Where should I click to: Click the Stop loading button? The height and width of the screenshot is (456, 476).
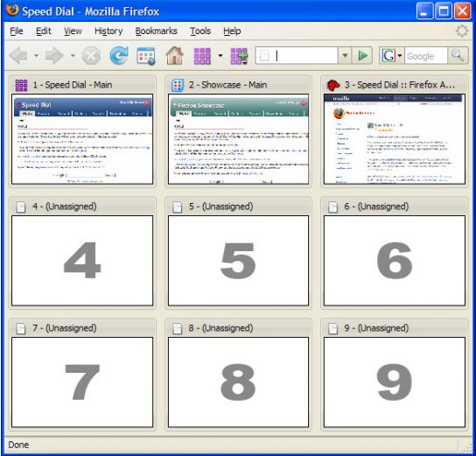(91, 56)
